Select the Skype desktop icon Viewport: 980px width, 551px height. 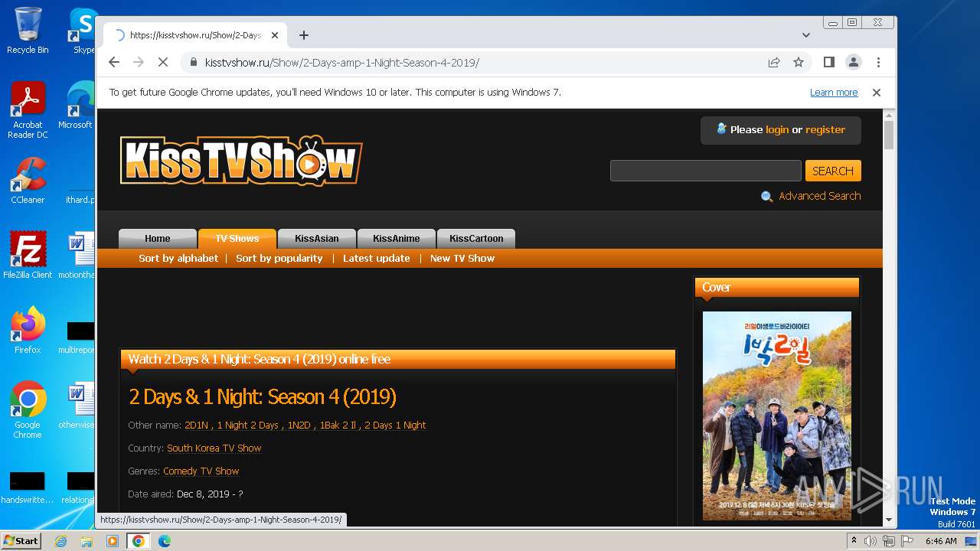pos(83,31)
